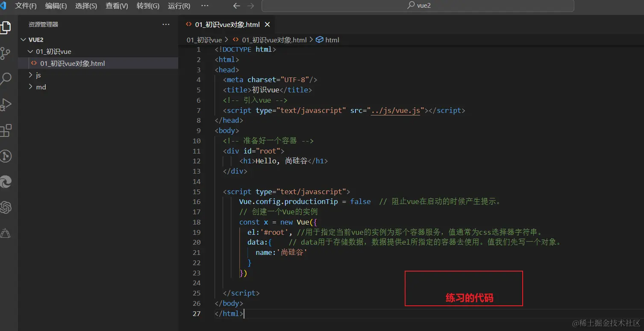Viewport: 644px width, 331px height.
Task: Close the 01_初识vue对象.html tab
Action: 268,25
